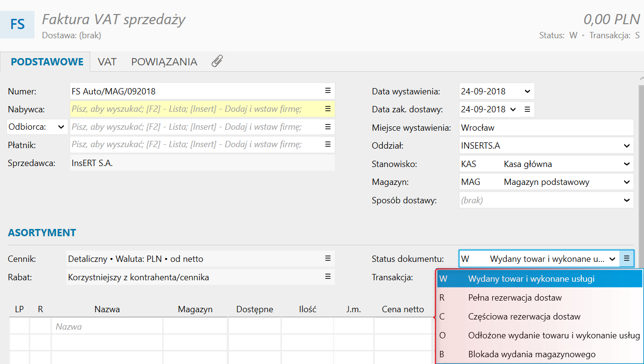The image size is (644, 364).
Task: Choose Blokada wydania magazynowego status
Action: pyautogui.click(x=540, y=354)
